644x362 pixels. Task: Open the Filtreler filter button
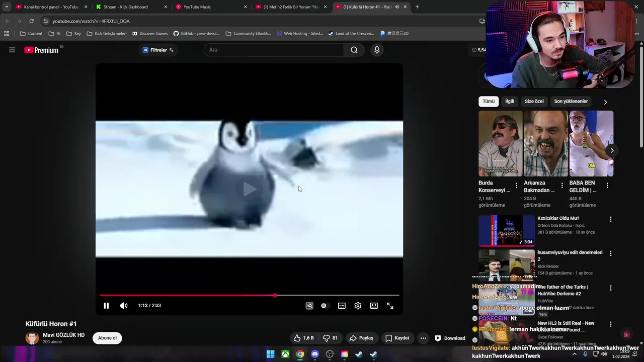[x=158, y=50]
